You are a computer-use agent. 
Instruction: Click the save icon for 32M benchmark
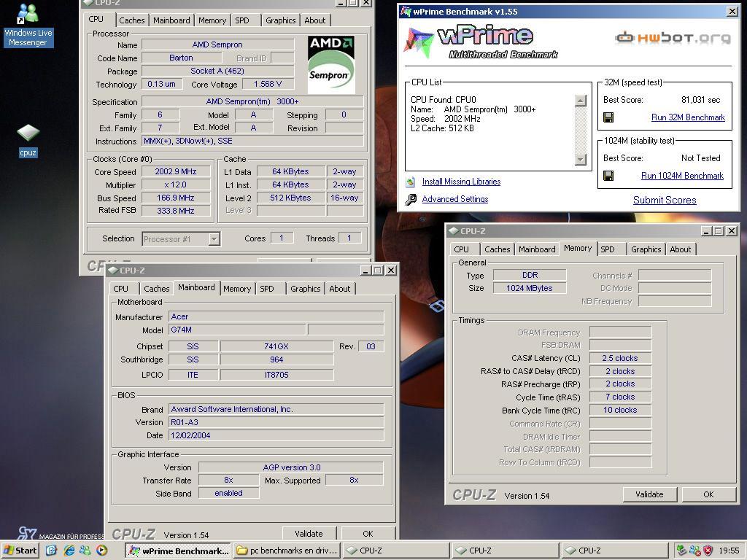tap(608, 117)
